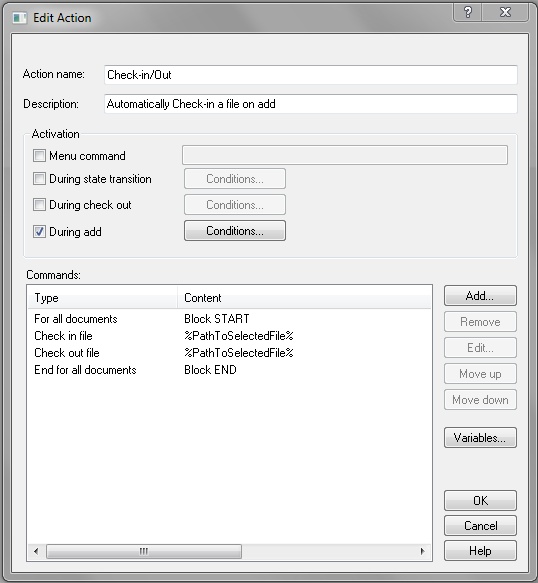The width and height of the screenshot is (538, 583).
Task: Open the Variables... dialog
Action: [x=480, y=438]
